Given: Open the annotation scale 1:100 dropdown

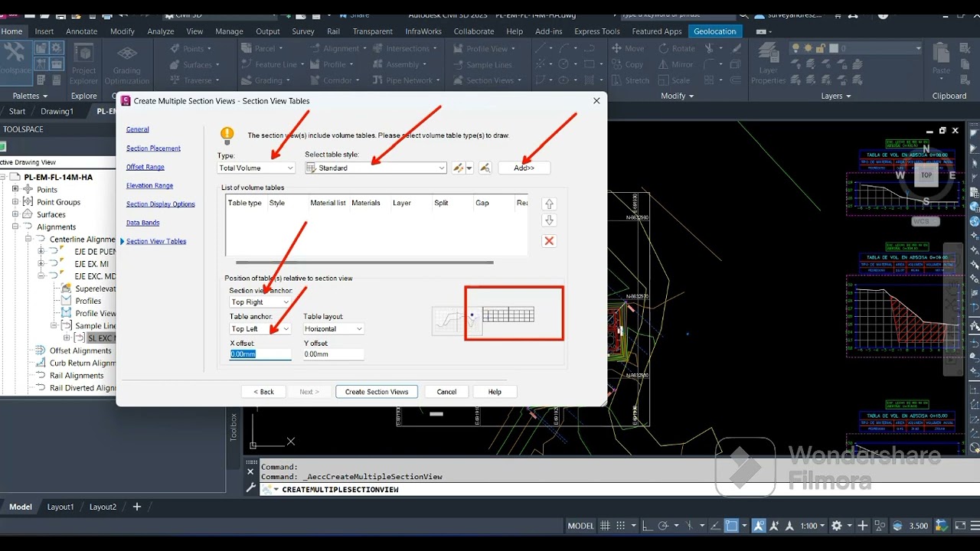Looking at the screenshot, I should (813, 526).
